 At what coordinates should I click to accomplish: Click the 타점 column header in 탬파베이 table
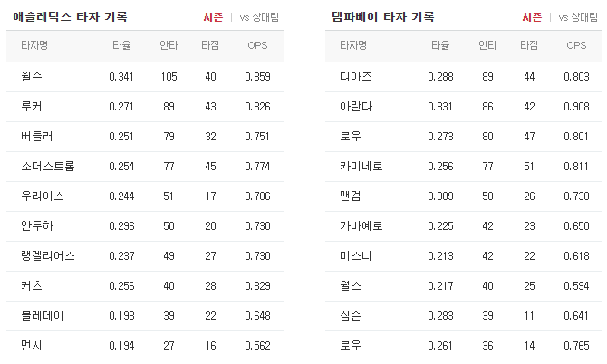[x=529, y=45]
